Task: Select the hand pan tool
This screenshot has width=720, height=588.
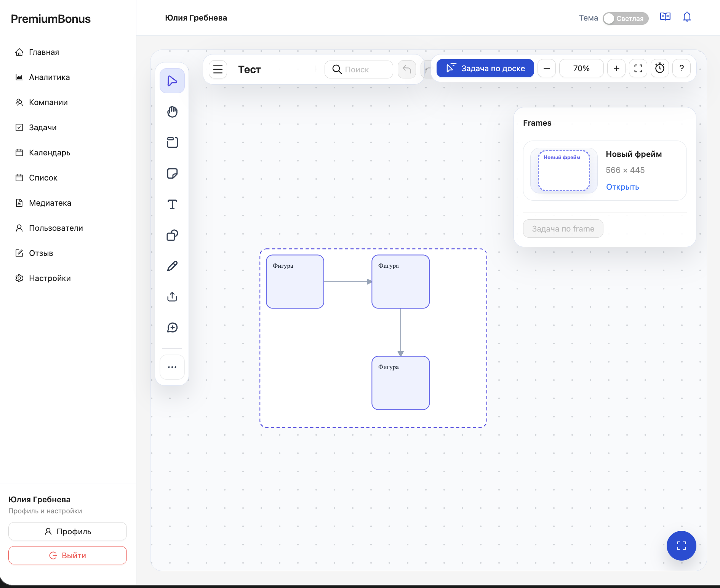Action: [172, 112]
